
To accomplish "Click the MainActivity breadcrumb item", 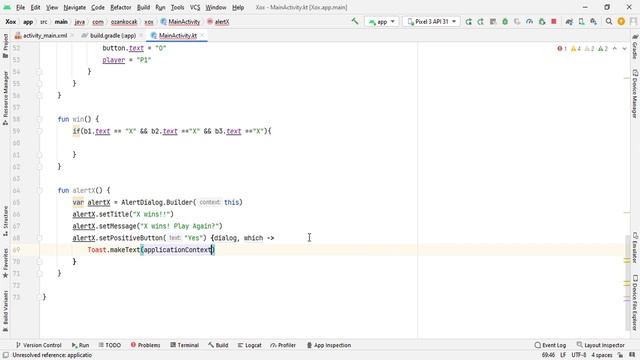I will click(x=180, y=22).
